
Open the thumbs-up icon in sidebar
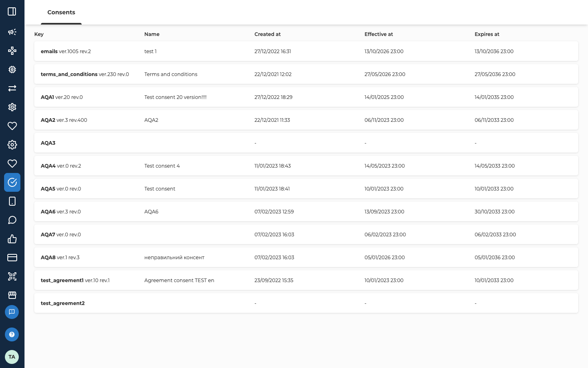click(12, 239)
